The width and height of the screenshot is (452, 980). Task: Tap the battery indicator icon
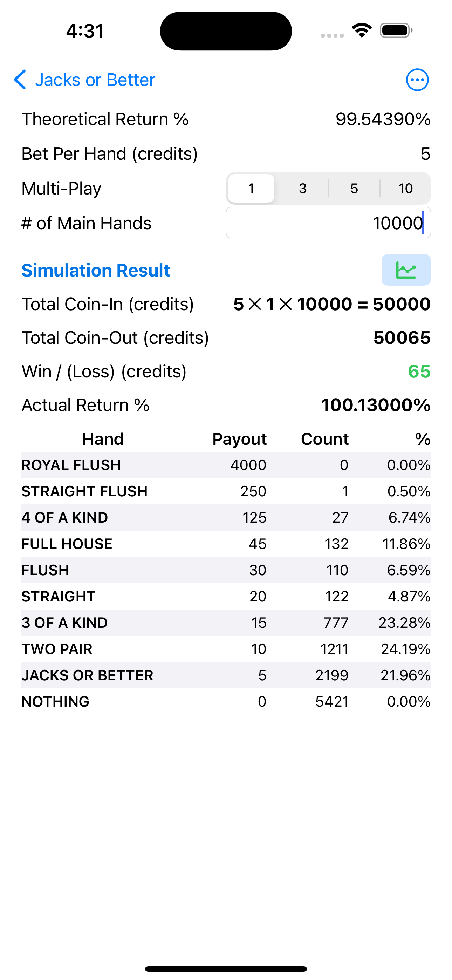click(x=396, y=30)
